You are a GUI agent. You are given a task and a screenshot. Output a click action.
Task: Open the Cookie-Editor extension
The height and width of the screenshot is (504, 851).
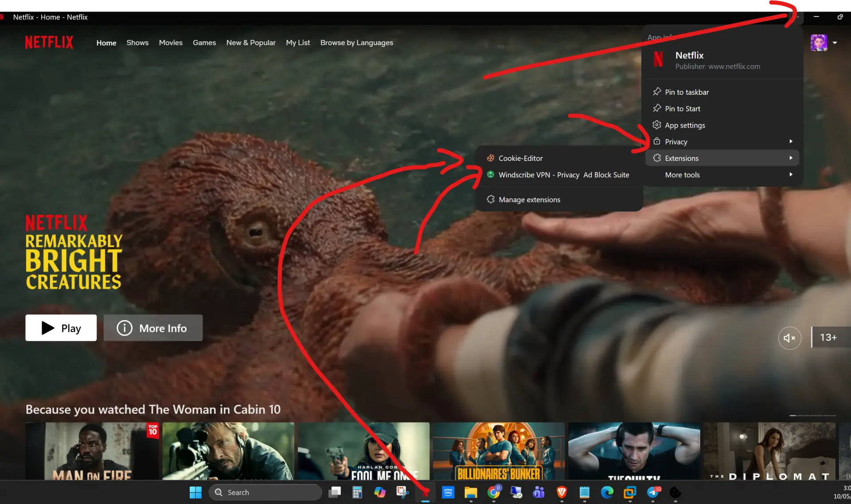point(559,158)
